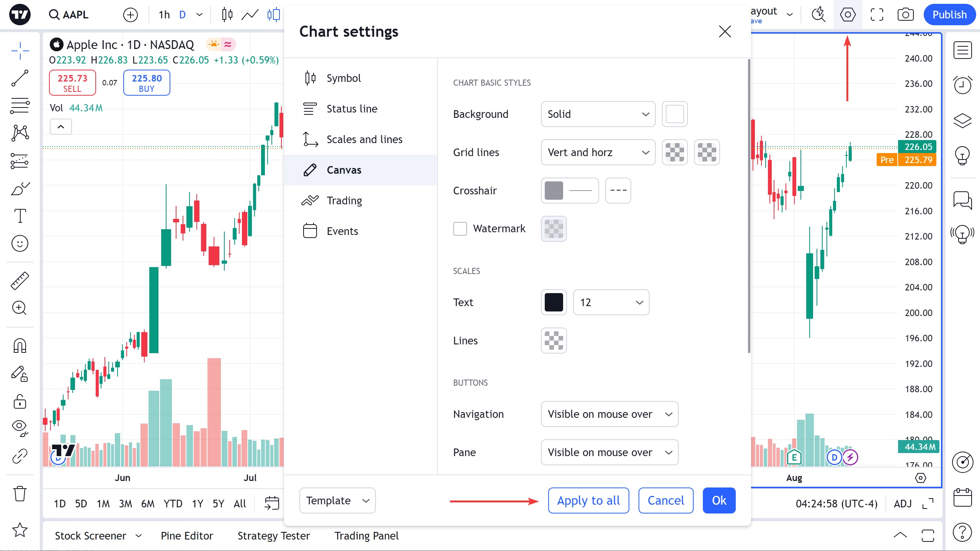Open the Alerts clock icon on right sidebar

click(x=962, y=85)
